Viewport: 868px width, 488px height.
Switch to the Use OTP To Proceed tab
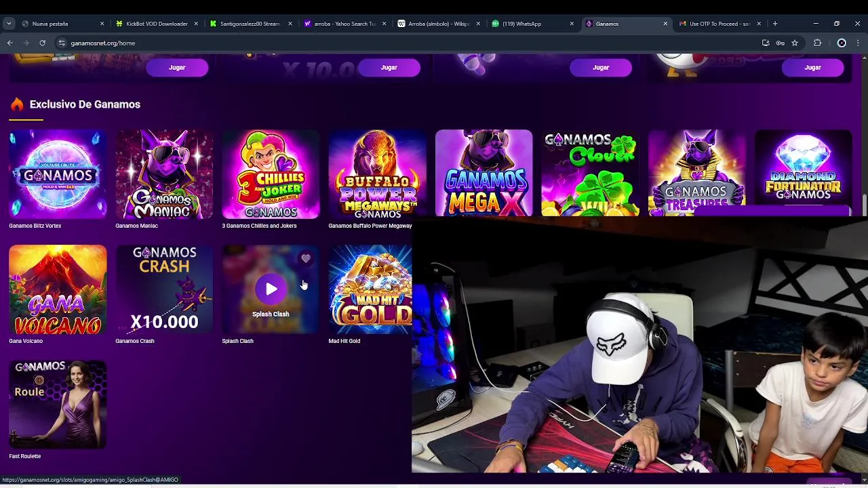(x=719, y=24)
